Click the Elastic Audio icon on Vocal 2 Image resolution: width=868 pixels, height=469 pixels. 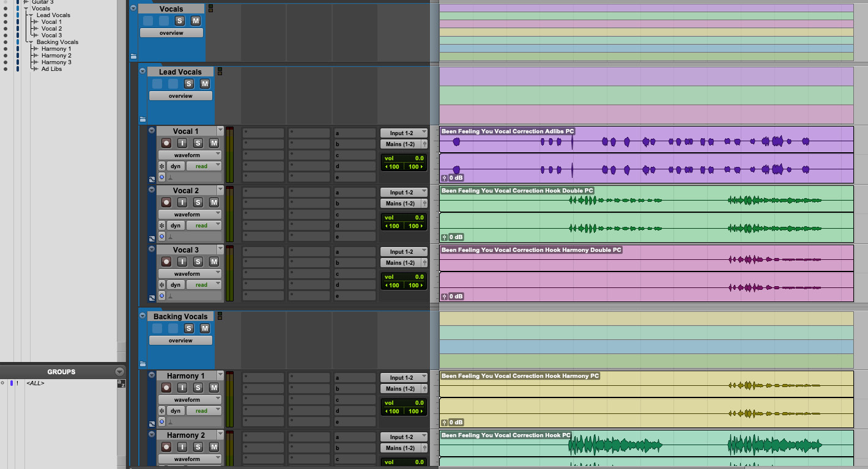click(171, 237)
